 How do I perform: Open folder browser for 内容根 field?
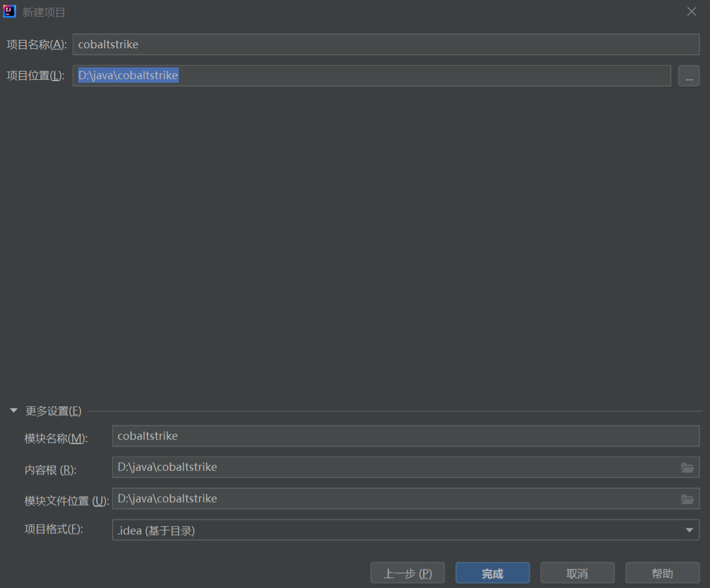click(687, 468)
